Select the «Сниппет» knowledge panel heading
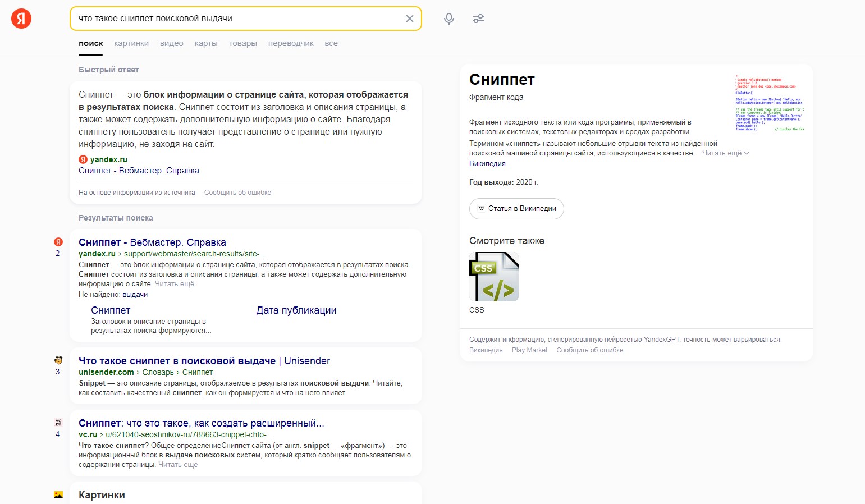The image size is (865, 504). tap(502, 80)
